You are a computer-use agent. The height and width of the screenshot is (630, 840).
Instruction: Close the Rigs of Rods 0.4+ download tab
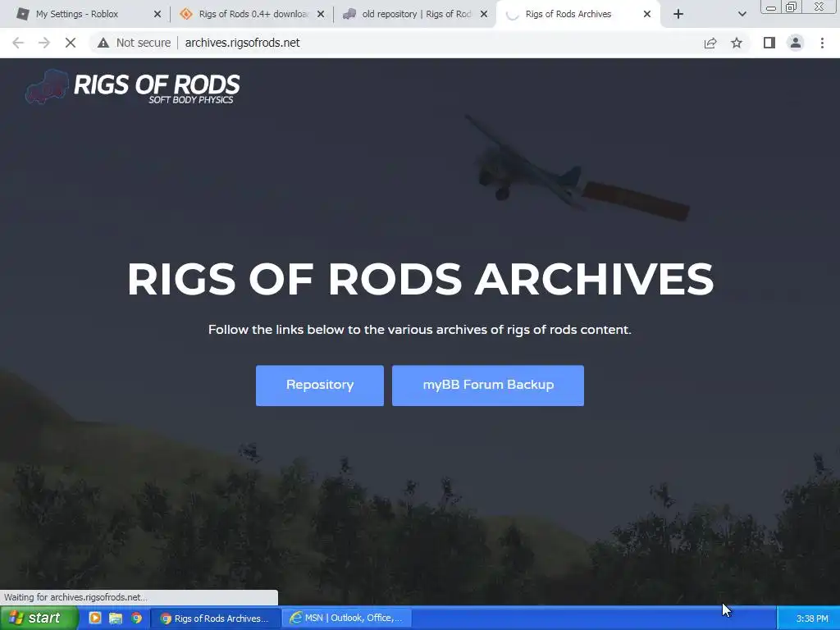[x=321, y=15]
